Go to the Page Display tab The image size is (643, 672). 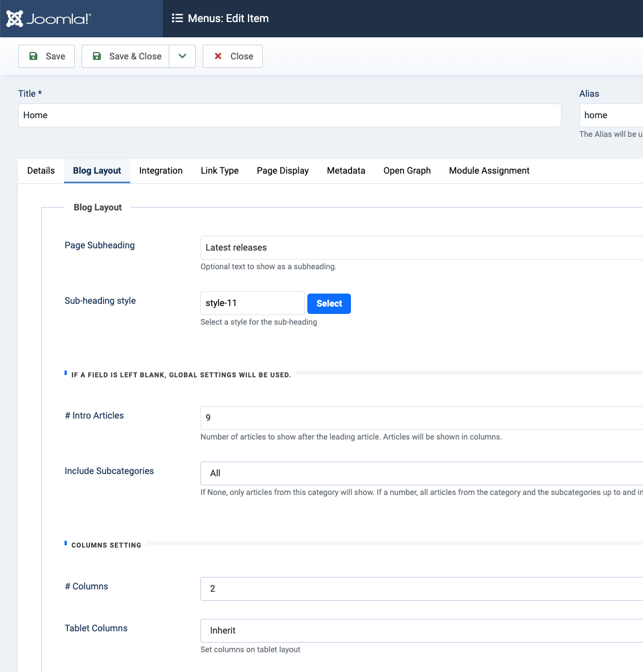tap(282, 171)
